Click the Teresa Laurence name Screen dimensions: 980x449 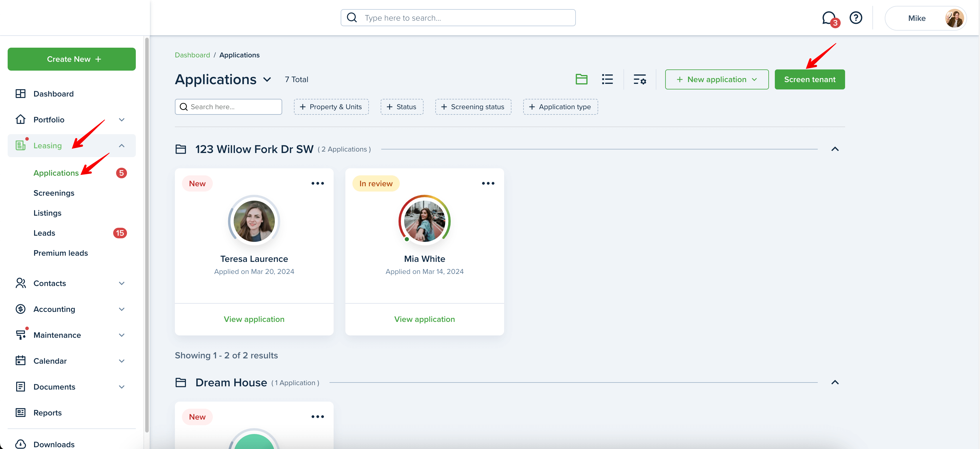[254, 259]
